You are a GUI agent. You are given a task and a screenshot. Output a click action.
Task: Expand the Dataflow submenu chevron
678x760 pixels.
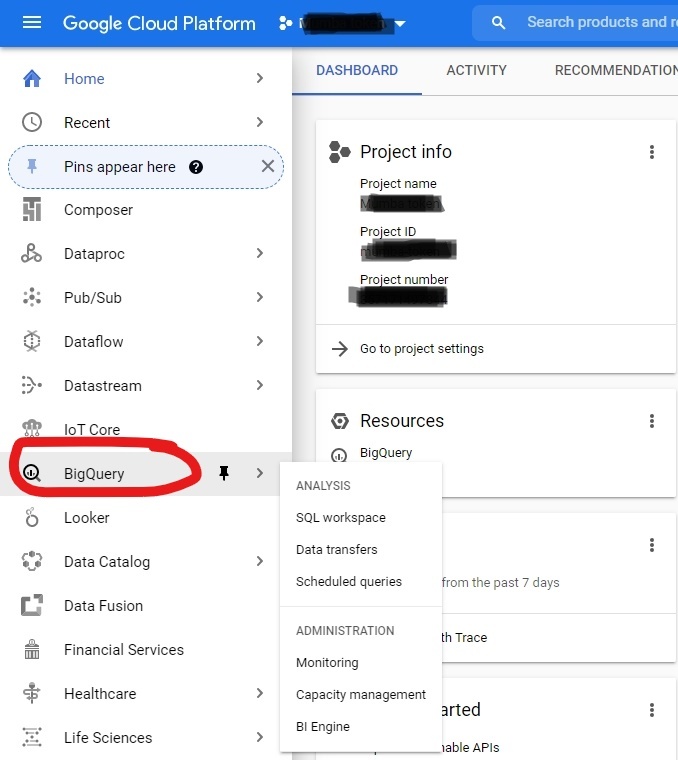[x=260, y=341]
